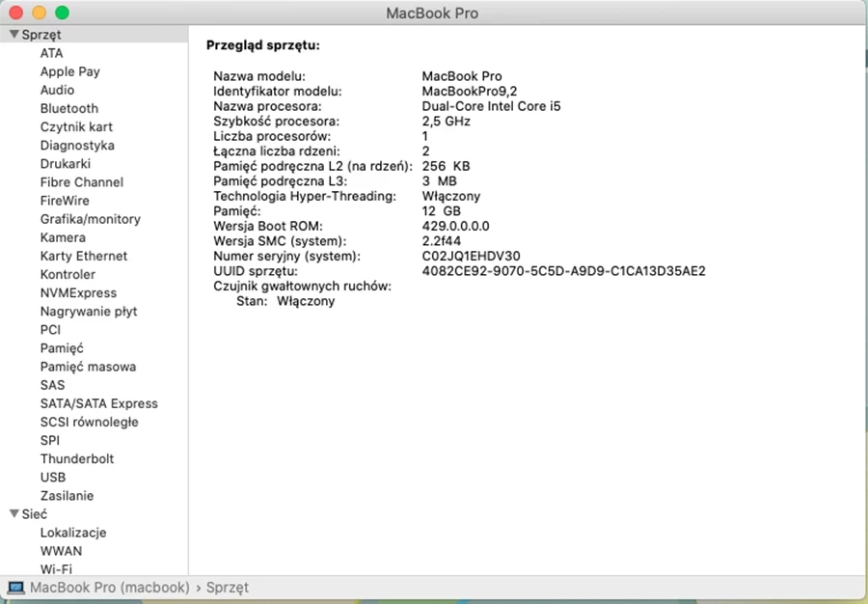Click Czujnik gwałtownych ruchów label
The width and height of the screenshot is (868, 604).
[x=302, y=287]
